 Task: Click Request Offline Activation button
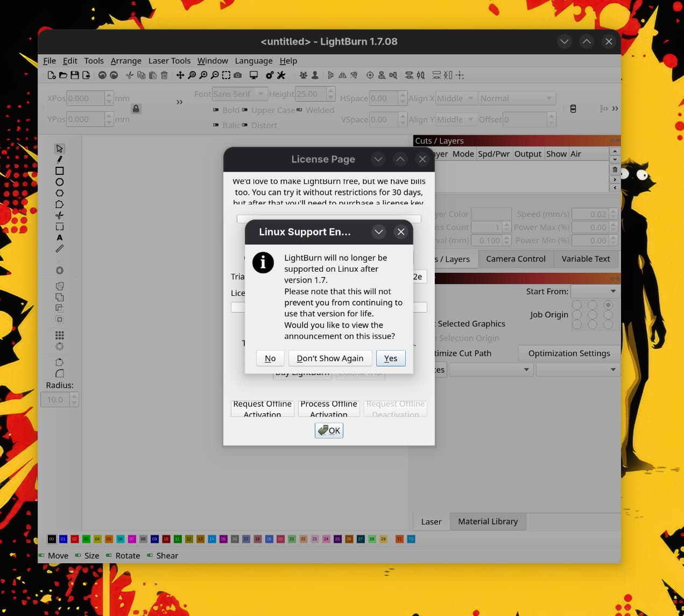(262, 409)
